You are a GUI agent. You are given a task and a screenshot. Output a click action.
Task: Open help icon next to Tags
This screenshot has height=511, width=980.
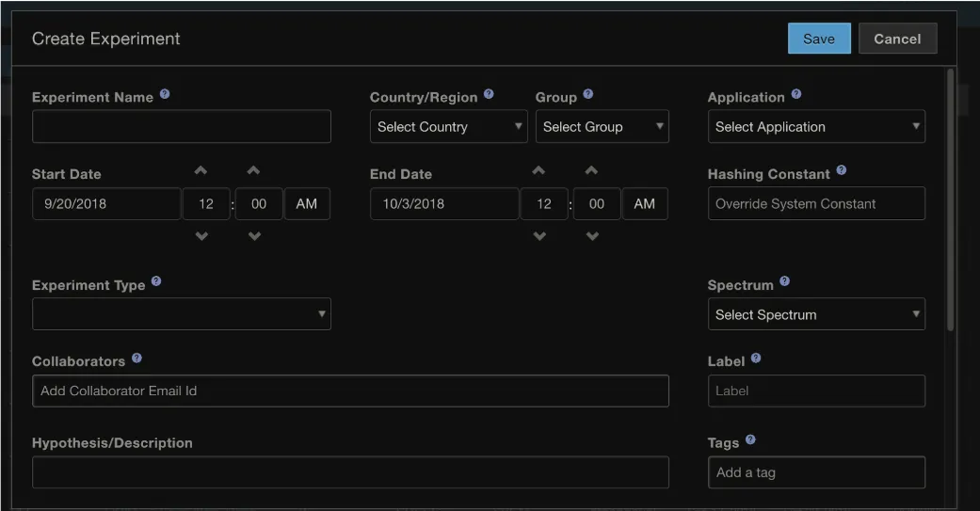coord(750,439)
